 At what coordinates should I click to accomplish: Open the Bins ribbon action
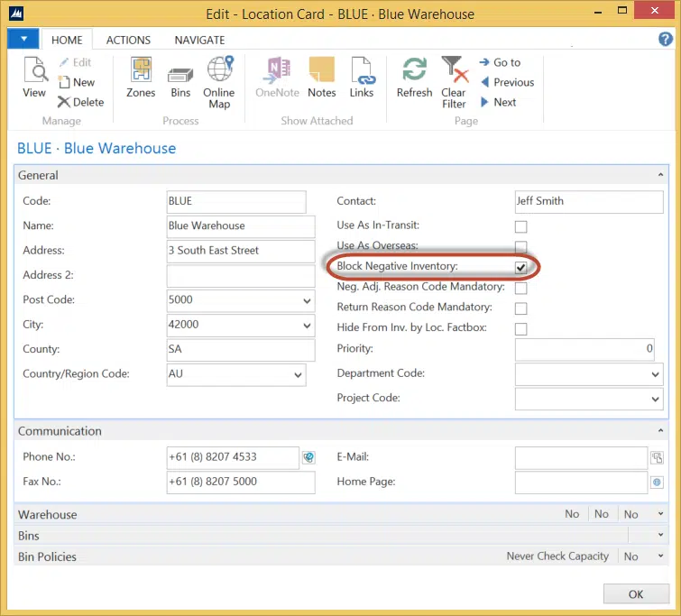[180, 82]
